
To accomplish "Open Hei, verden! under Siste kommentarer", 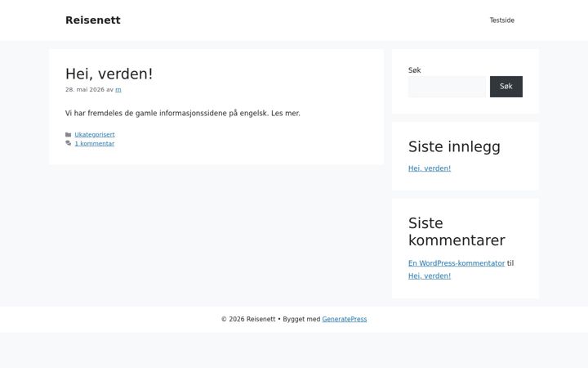I will 430,276.
